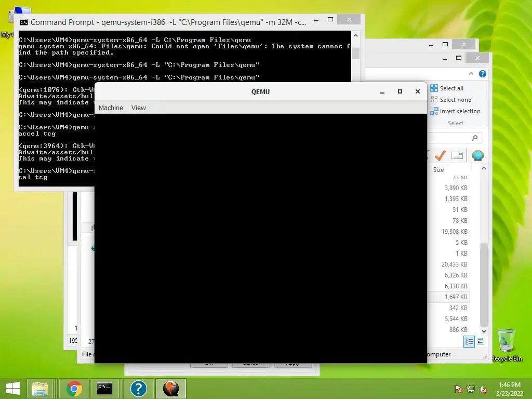Image resolution: width=532 pixels, height=399 pixels.
Task: Switch Explorer to details view
Action: [469, 342]
